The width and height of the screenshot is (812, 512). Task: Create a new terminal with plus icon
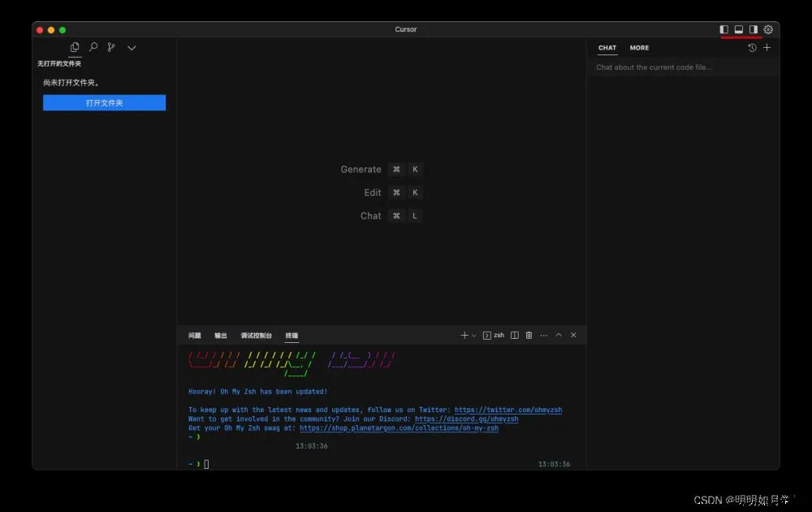pos(464,336)
